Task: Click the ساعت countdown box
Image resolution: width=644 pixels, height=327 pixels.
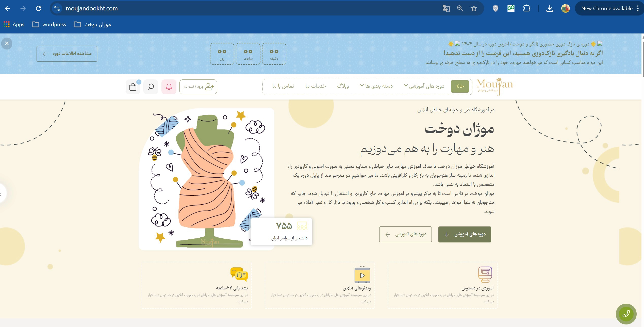Action: tap(248, 54)
